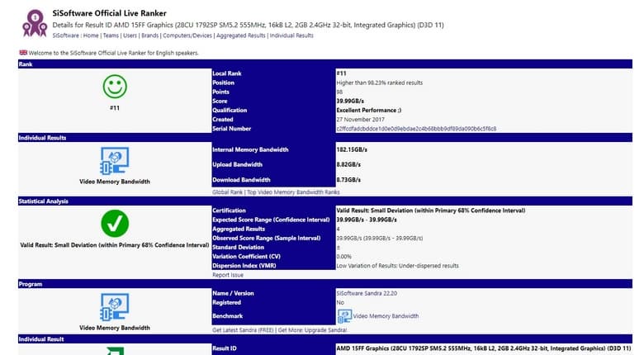Click Internal Memory Bandwidth value 182.15GB/s
644x355 pixels.
click(352, 149)
